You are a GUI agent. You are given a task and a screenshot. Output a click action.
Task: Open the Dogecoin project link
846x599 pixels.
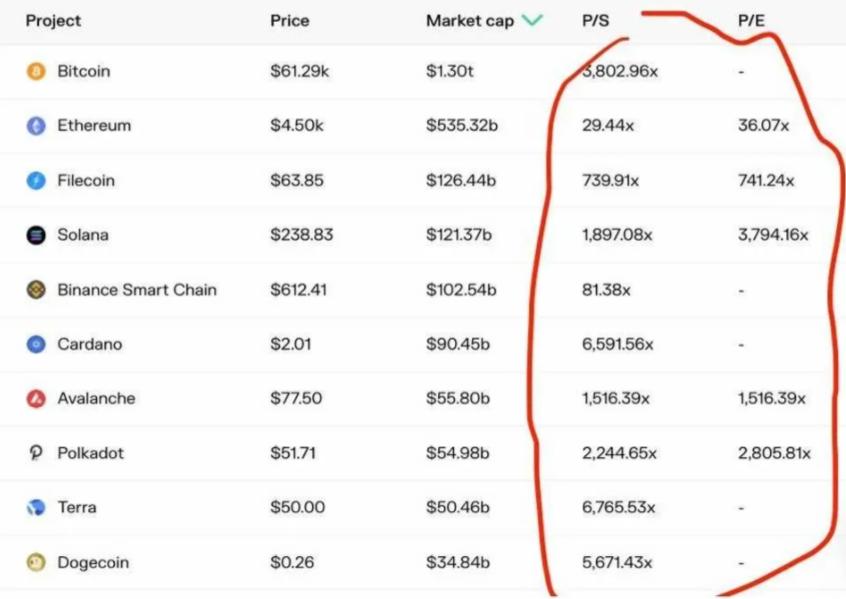coord(93,562)
